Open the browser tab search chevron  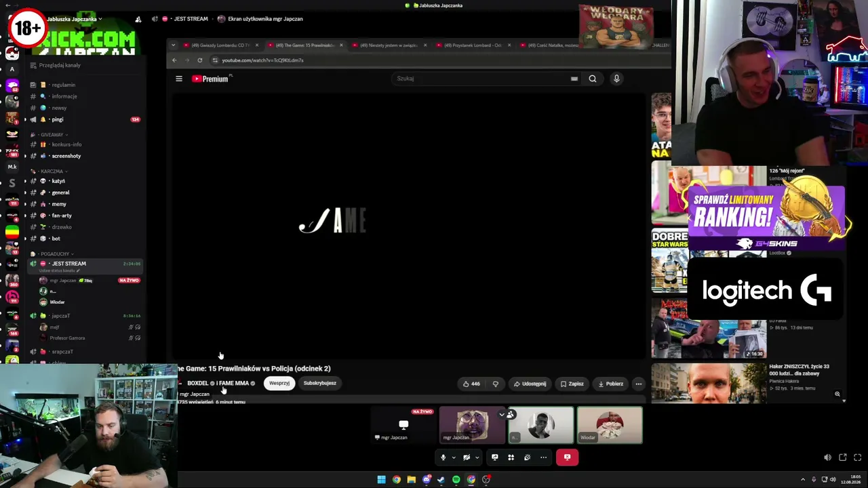(173, 45)
